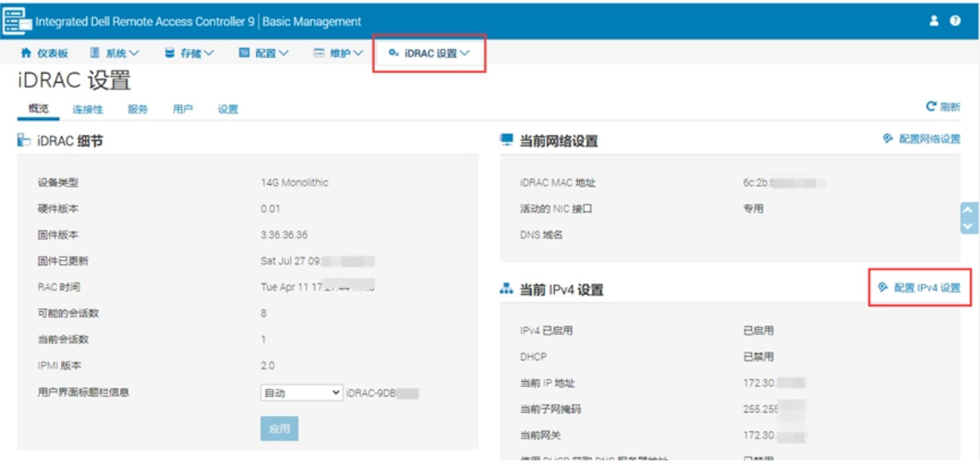The image size is (980, 470).
Task: Switch to the 服务 tab
Action: [138, 109]
